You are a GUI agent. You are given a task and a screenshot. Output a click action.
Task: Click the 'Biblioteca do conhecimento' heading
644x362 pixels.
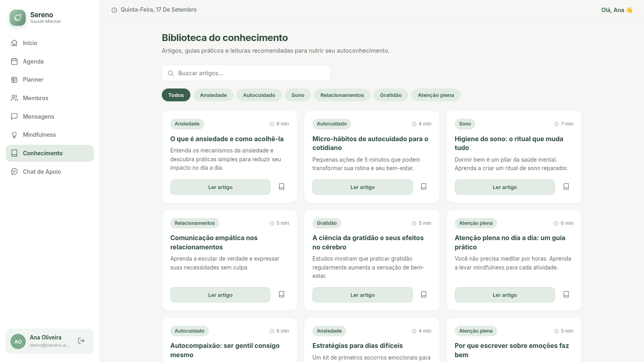pyautogui.click(x=225, y=38)
